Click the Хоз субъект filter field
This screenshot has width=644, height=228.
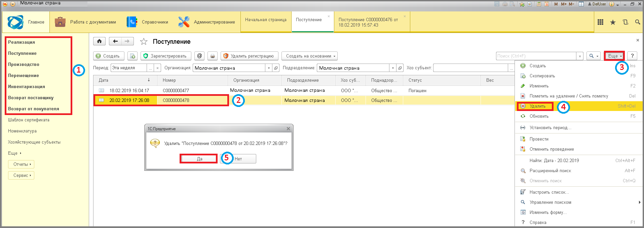(471, 68)
